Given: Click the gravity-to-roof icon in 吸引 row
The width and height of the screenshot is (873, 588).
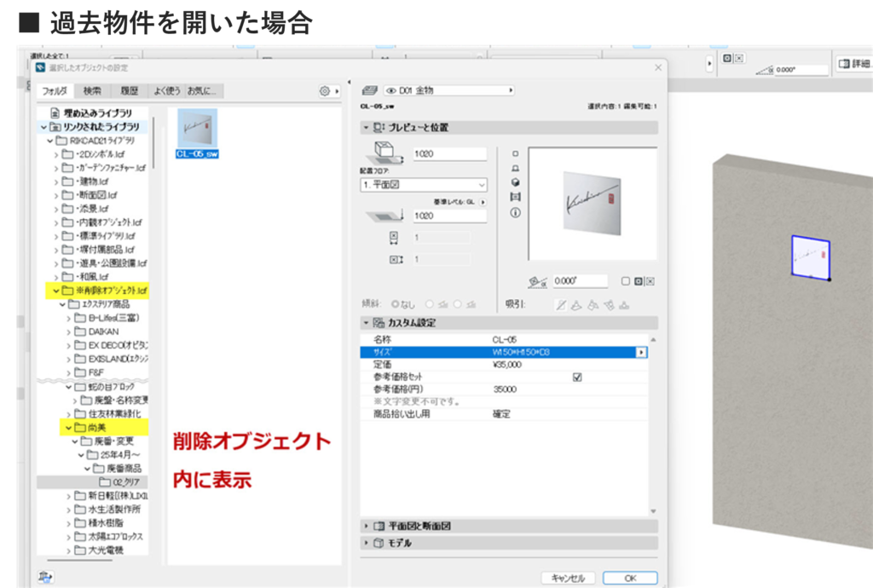Looking at the screenshot, I should tap(593, 305).
